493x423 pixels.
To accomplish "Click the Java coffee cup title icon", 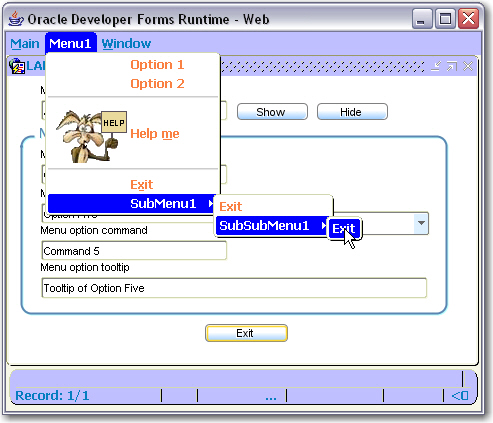I will (x=16, y=19).
